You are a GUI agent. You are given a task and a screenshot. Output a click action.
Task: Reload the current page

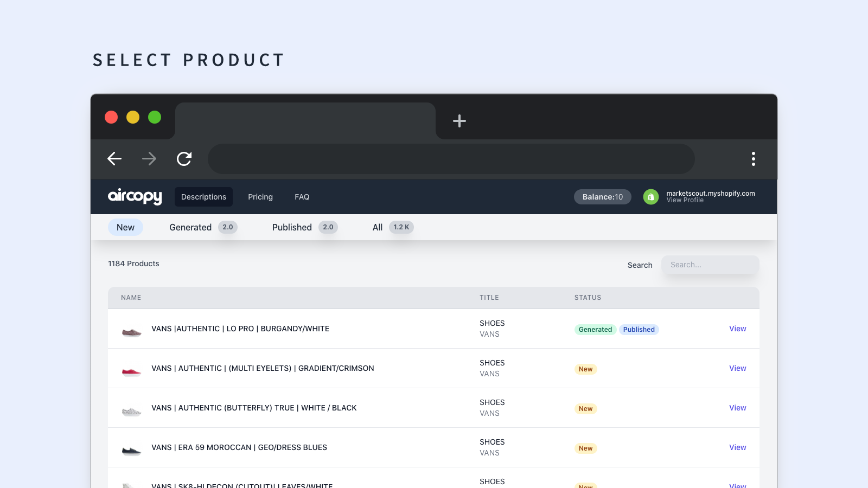[184, 159]
